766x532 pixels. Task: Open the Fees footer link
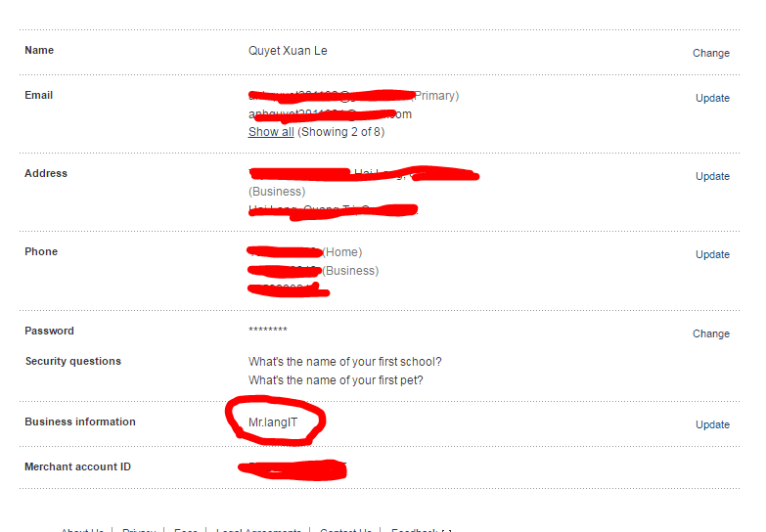186,530
